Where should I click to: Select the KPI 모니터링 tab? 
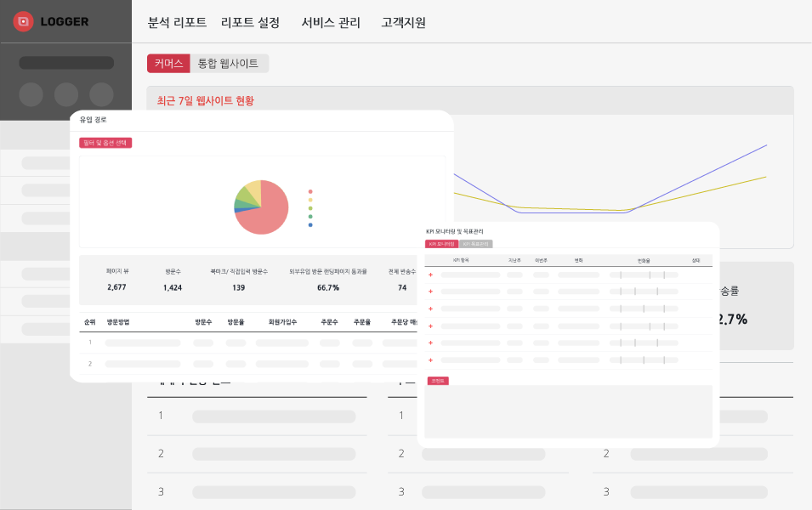441,244
